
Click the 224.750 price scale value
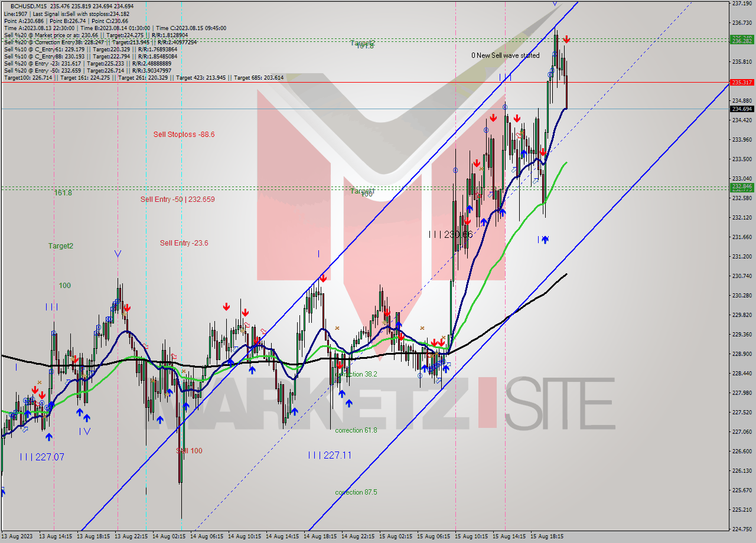click(741, 529)
